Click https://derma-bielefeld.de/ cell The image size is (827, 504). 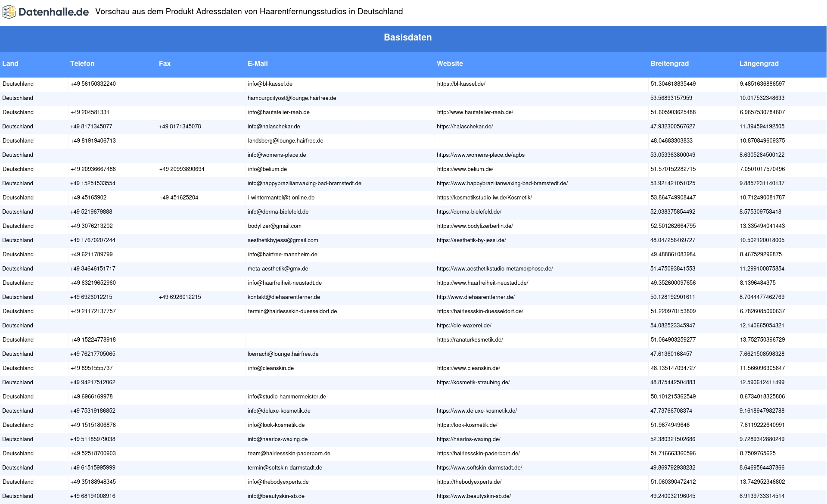click(469, 212)
